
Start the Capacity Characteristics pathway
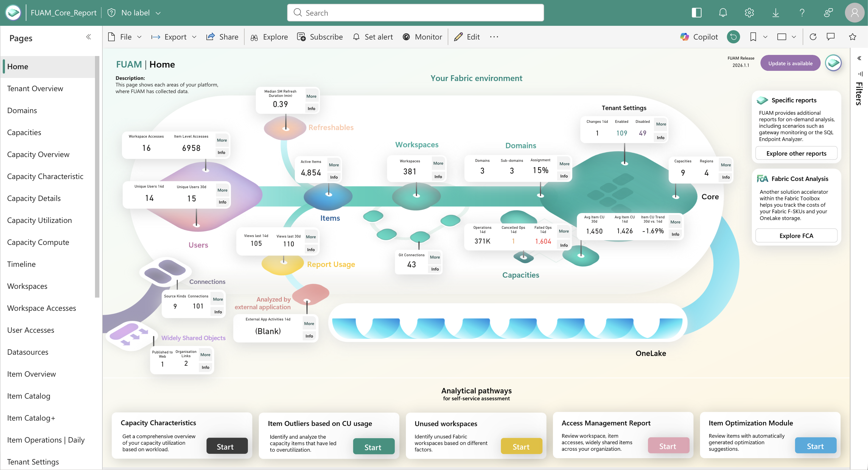click(227, 446)
